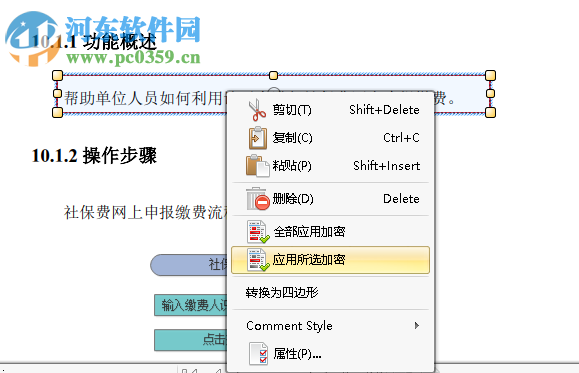The height and width of the screenshot is (373, 579).
Task: Click the Delete shortcut label
Action: point(401,199)
